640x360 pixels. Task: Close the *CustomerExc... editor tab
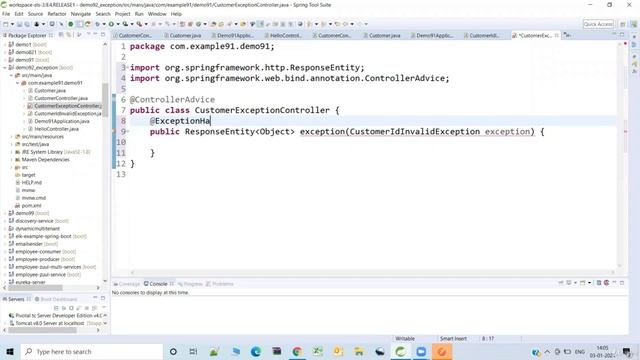coord(557,36)
